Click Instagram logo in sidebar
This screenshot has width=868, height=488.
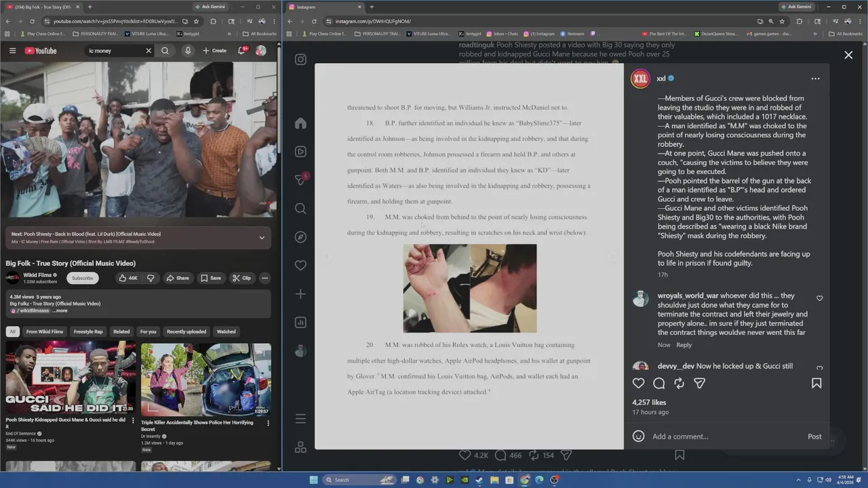pyautogui.click(x=300, y=60)
